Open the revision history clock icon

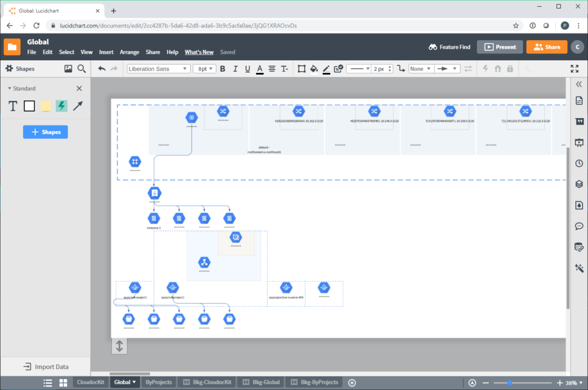click(579, 163)
